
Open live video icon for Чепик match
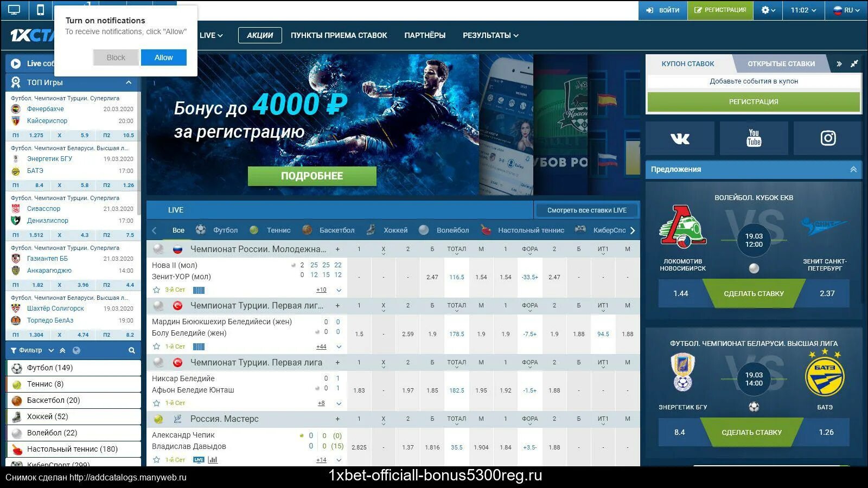tap(199, 460)
